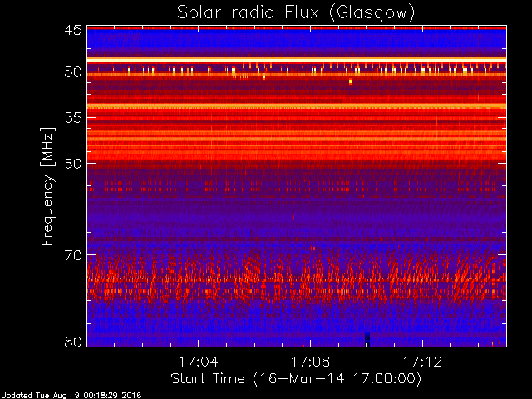Screen dimensions: 532x399
Task: Click the 60 frequency tick label
Action: [x=73, y=163]
